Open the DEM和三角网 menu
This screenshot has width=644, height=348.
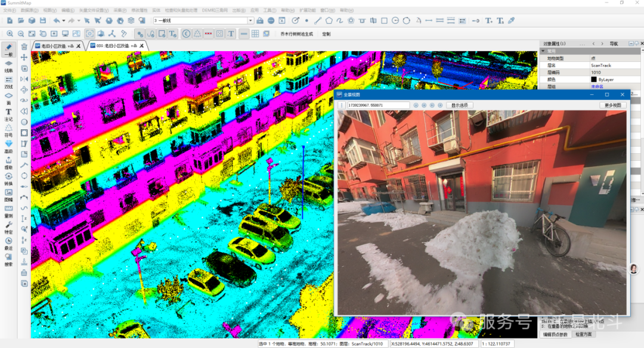[215, 10]
